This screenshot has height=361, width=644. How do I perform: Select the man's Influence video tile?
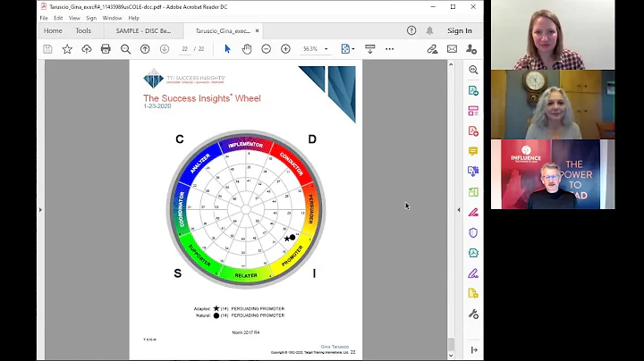pos(553,174)
